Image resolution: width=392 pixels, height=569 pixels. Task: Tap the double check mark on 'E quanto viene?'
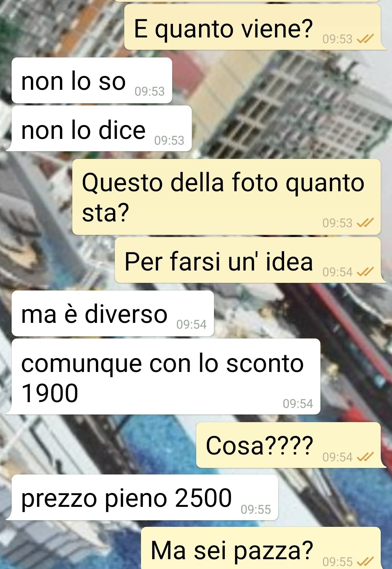(365, 39)
